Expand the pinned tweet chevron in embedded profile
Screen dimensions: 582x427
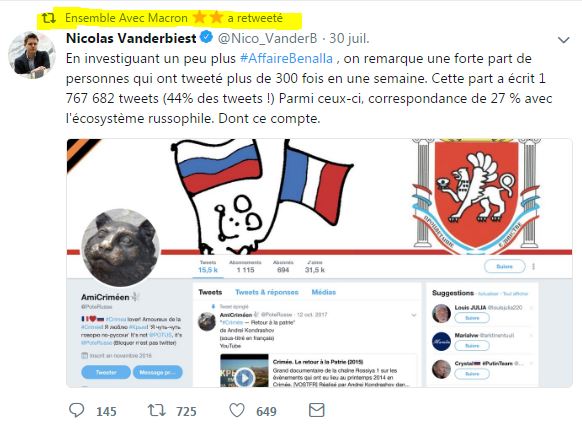pos(413,315)
